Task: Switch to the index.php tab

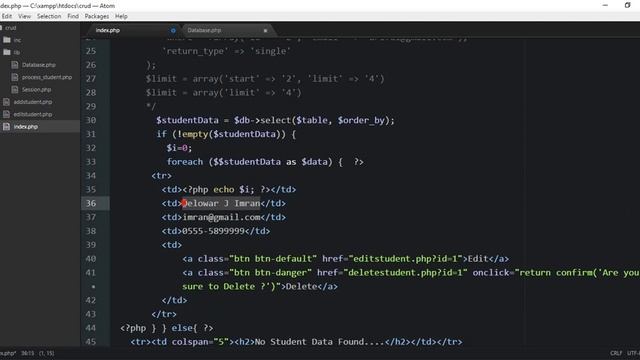Action: [108, 30]
